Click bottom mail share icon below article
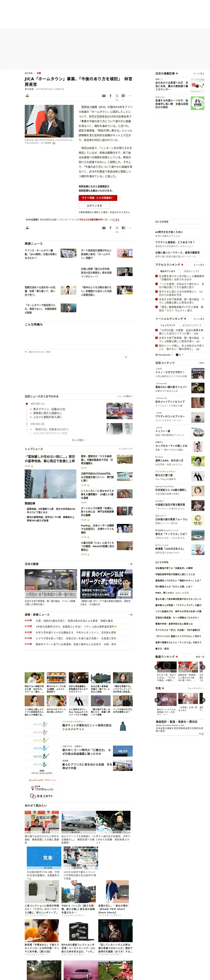Image resolution: width=210 pixels, height=980 pixels. [x=104, y=228]
